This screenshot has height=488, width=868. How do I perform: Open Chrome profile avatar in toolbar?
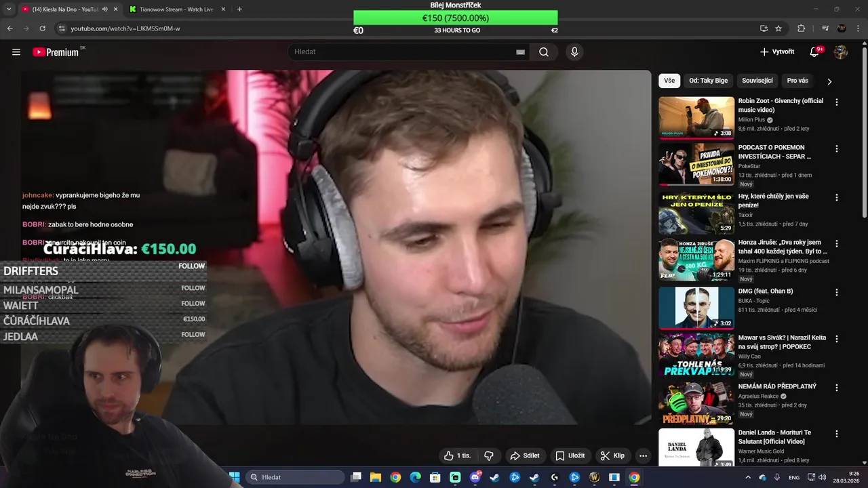[x=842, y=28]
